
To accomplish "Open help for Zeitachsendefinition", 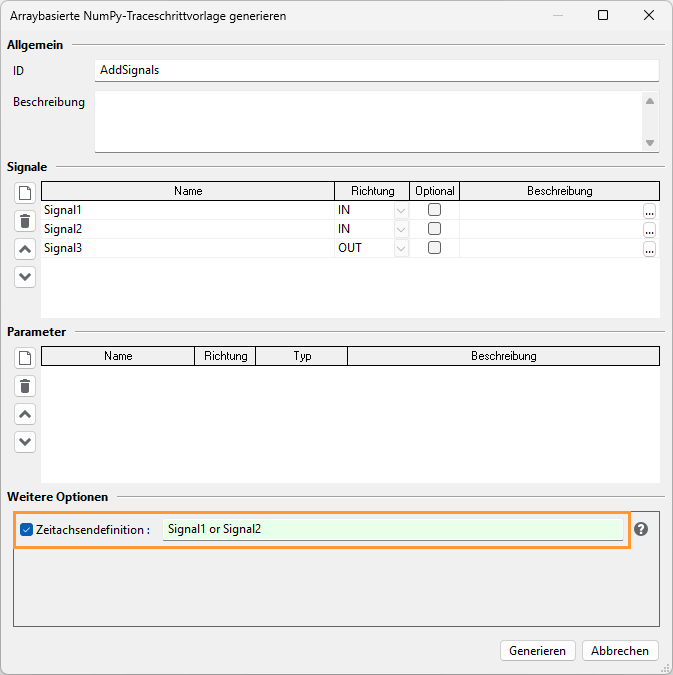I will pyautogui.click(x=641, y=529).
